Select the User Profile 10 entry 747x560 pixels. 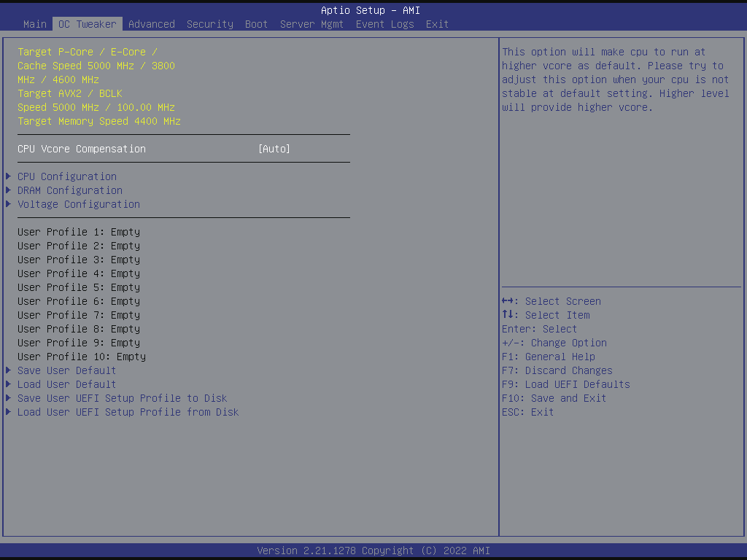(x=82, y=357)
